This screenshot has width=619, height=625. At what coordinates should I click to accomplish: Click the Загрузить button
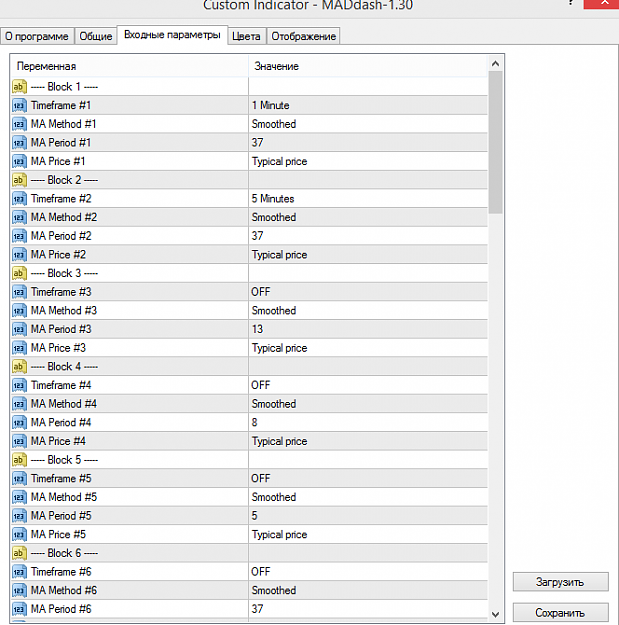(x=560, y=582)
